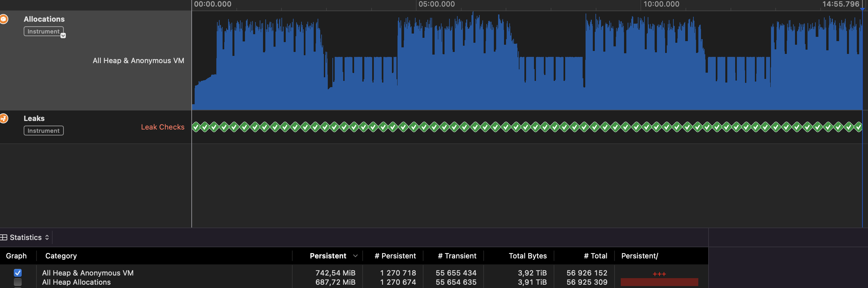Open the Allocations Instrument badge dropdown arrow

(x=63, y=36)
